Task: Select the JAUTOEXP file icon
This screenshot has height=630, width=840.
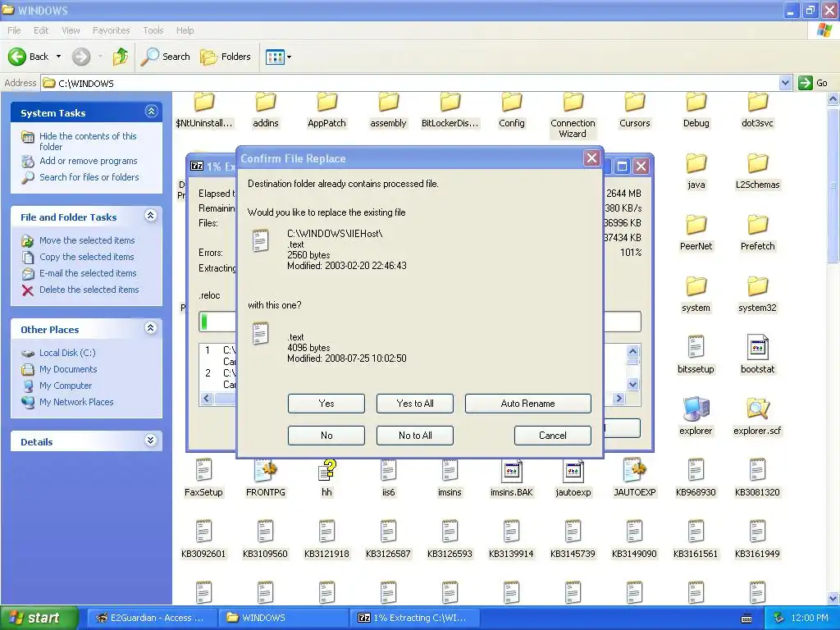Action: pyautogui.click(x=634, y=478)
